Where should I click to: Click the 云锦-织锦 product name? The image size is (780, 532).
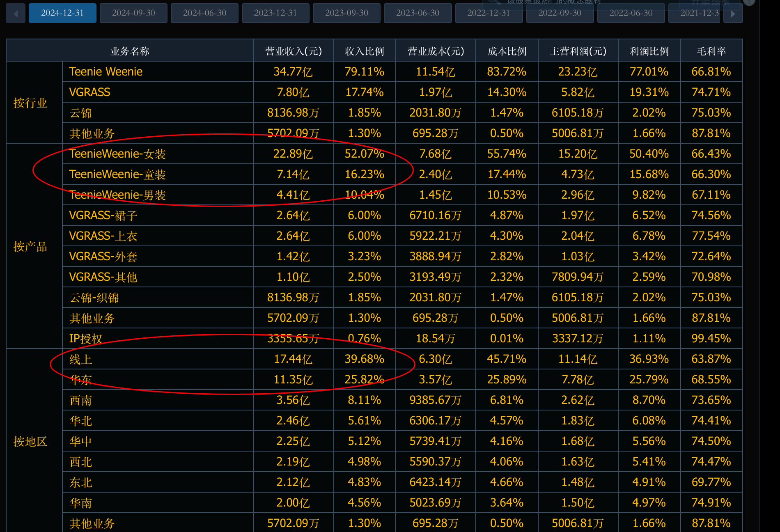coord(94,297)
